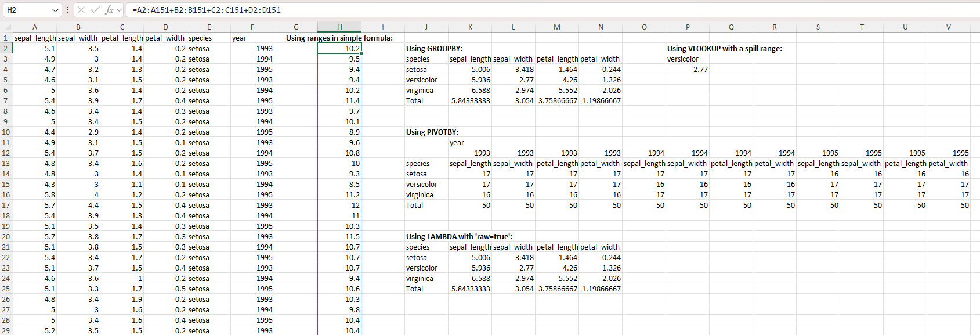Select cell H2 containing 10.2
980x335 pixels.
tap(339, 49)
